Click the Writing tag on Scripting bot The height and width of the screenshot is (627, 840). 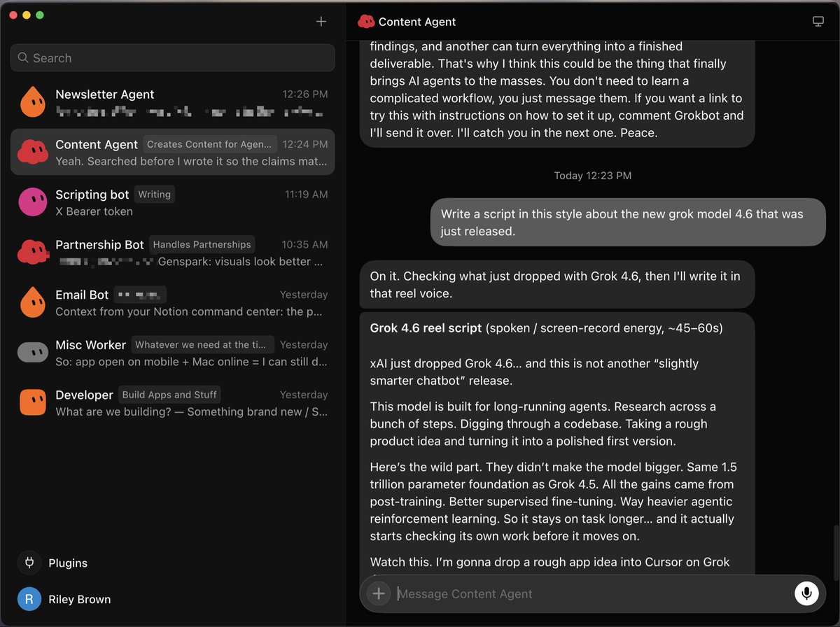[x=155, y=195]
